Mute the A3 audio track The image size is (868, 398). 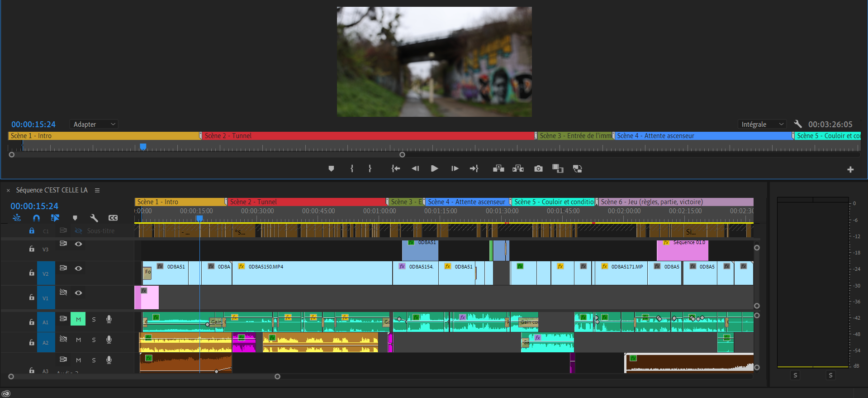coord(78,360)
